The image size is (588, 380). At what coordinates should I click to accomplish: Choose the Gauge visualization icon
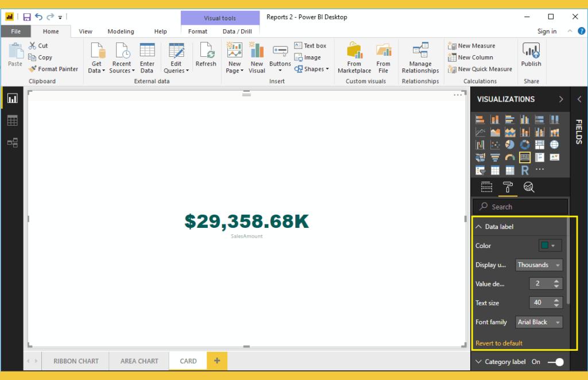point(510,157)
